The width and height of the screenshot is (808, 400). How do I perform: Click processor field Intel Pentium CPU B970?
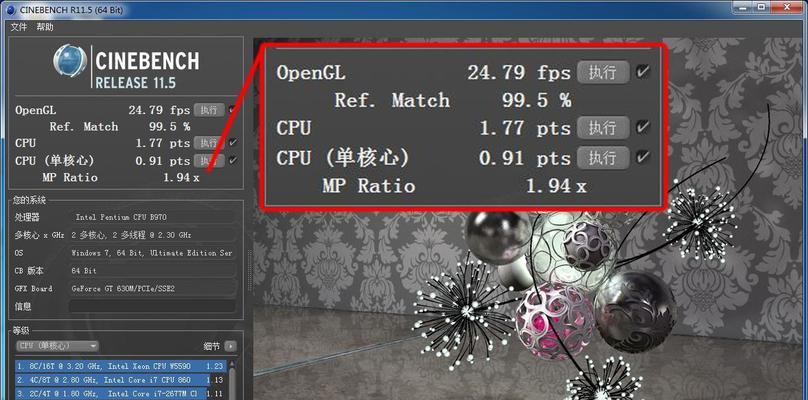(153, 218)
